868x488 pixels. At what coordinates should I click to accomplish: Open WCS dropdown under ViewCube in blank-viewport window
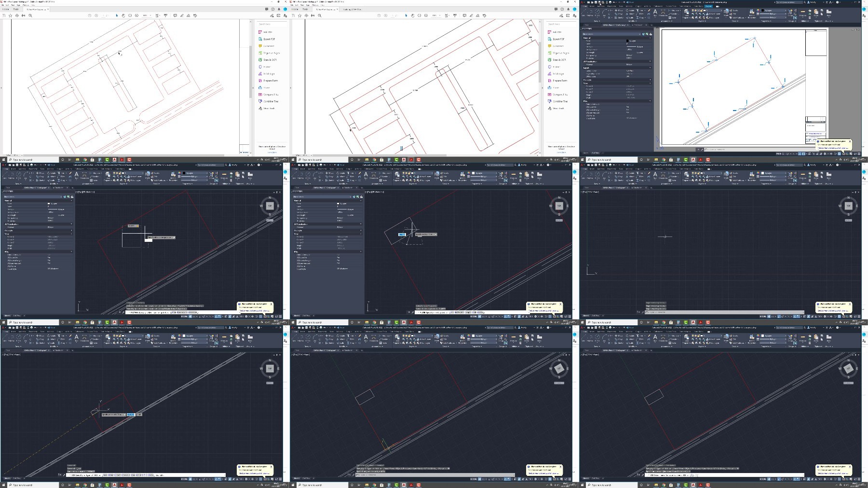[848, 220]
